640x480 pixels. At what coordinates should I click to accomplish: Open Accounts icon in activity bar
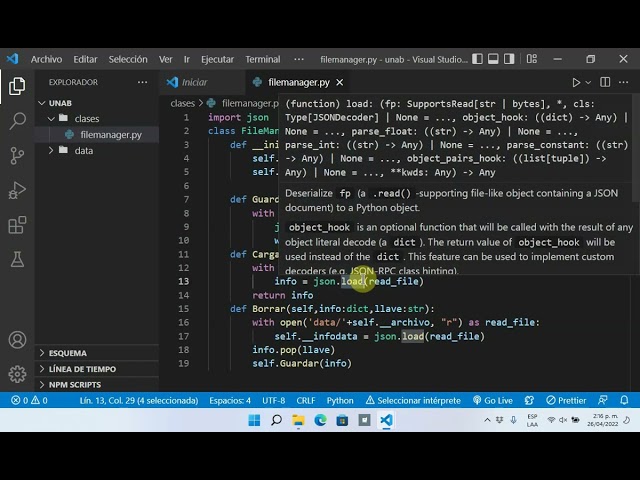pyautogui.click(x=17, y=340)
